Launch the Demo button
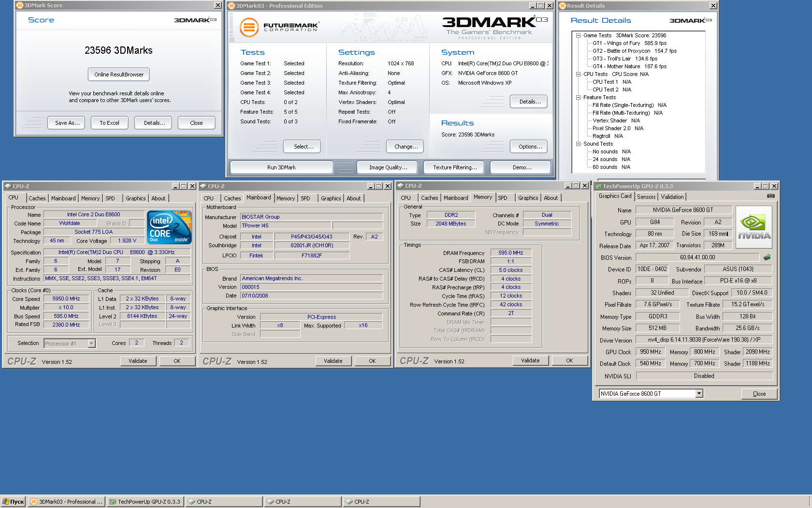The width and height of the screenshot is (812, 508). point(521,167)
